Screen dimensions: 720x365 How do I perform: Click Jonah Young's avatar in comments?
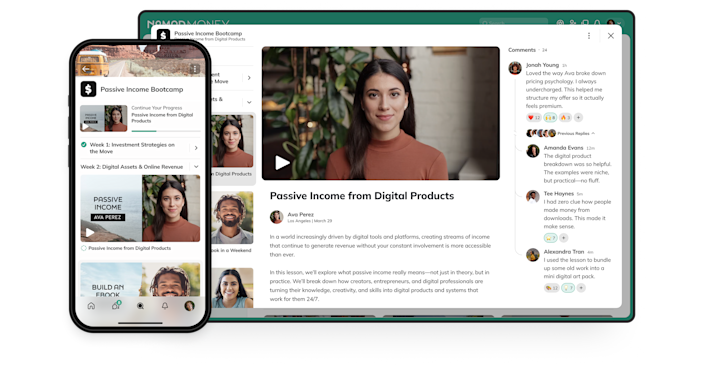click(515, 68)
